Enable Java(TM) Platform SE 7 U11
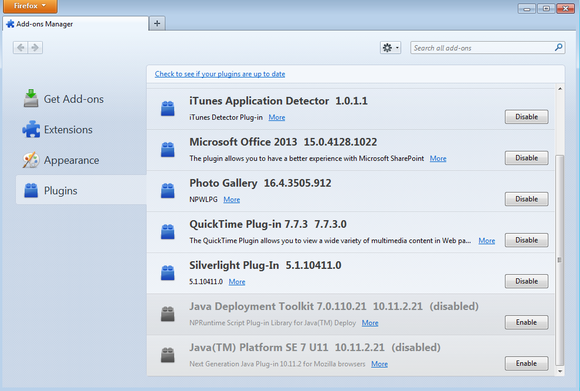The height and width of the screenshot is (391, 580). point(526,363)
